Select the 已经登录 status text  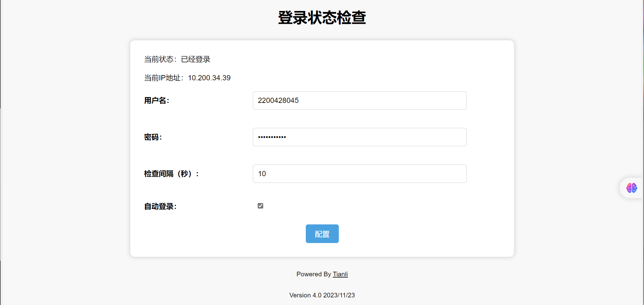(195, 59)
